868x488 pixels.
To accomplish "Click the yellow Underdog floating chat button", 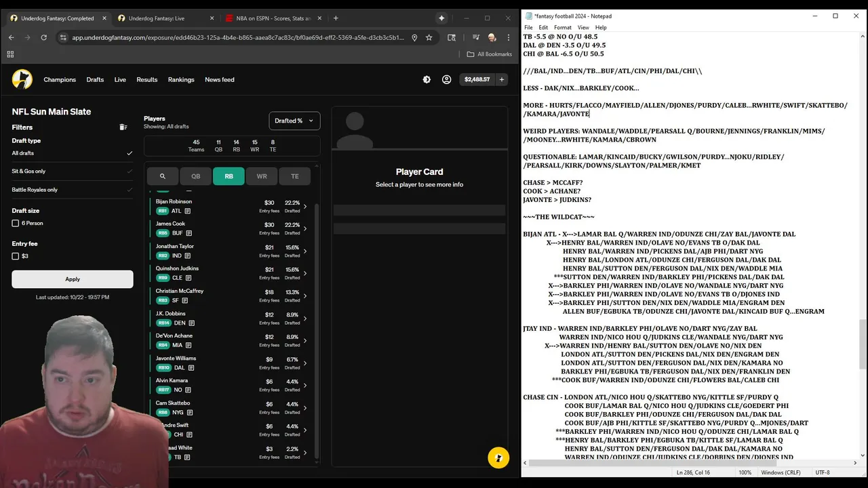I will tap(498, 457).
